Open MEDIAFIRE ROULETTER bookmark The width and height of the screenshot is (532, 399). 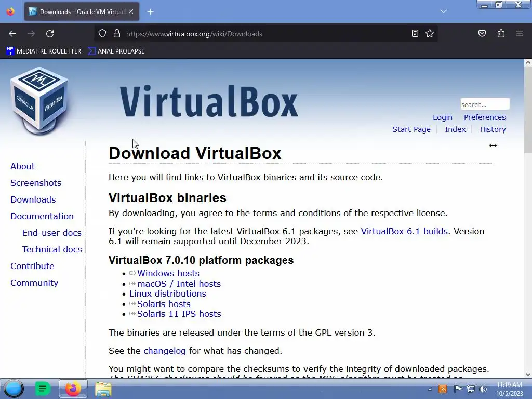pyautogui.click(x=44, y=51)
